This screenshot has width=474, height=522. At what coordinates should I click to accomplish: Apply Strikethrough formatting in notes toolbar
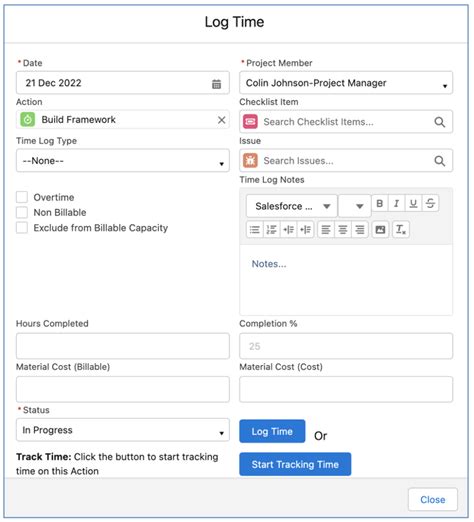pyautogui.click(x=430, y=203)
